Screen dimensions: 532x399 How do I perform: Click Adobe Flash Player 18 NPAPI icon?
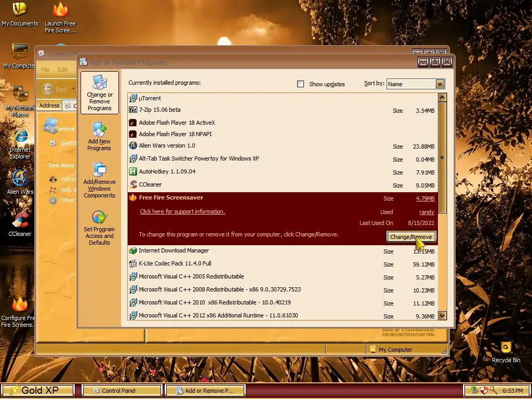click(132, 135)
